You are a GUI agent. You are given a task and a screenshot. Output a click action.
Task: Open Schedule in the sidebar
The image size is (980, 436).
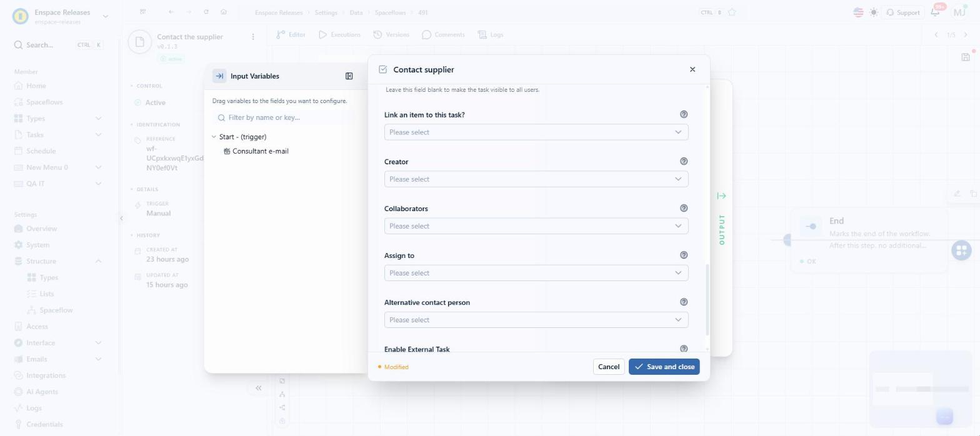tap(41, 151)
